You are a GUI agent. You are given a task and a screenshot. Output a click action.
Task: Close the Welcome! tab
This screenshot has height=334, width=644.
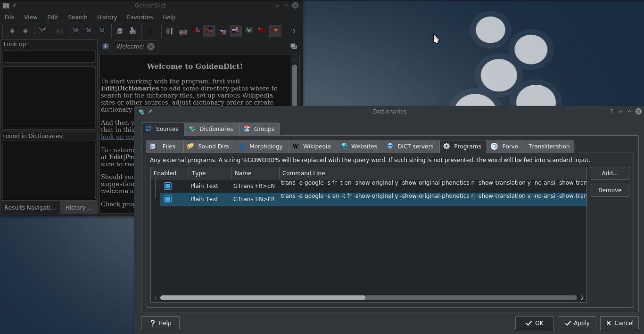coord(150,46)
